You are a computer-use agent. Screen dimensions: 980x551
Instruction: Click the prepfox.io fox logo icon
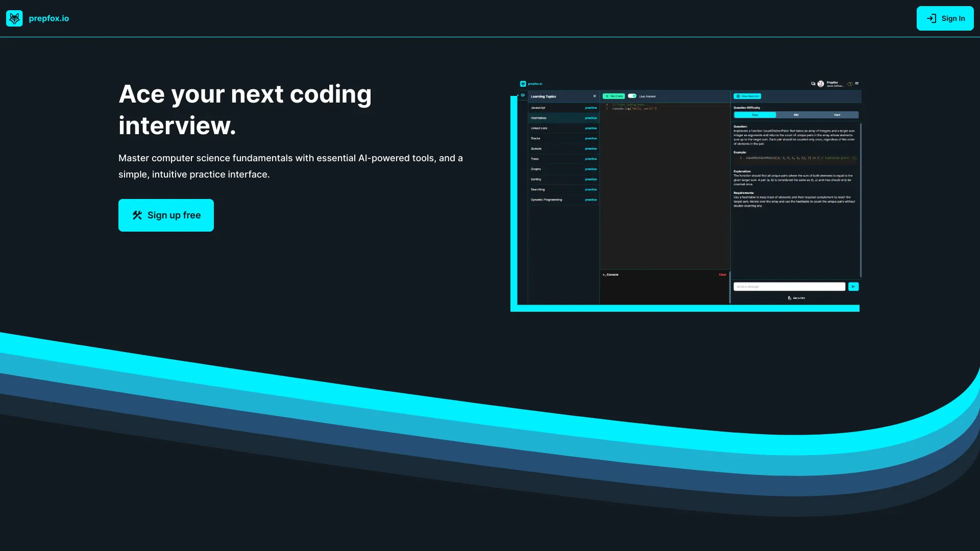[x=15, y=18]
